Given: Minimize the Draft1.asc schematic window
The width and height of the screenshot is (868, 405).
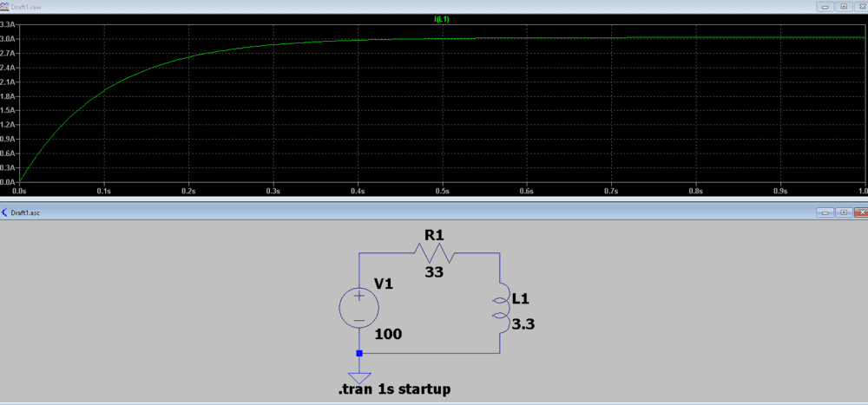Looking at the screenshot, I should [826, 212].
